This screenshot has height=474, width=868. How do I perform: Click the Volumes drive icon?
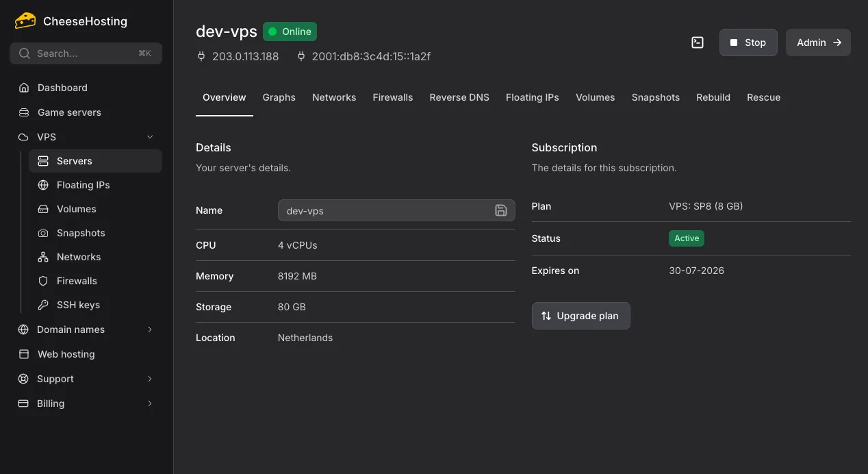(43, 209)
